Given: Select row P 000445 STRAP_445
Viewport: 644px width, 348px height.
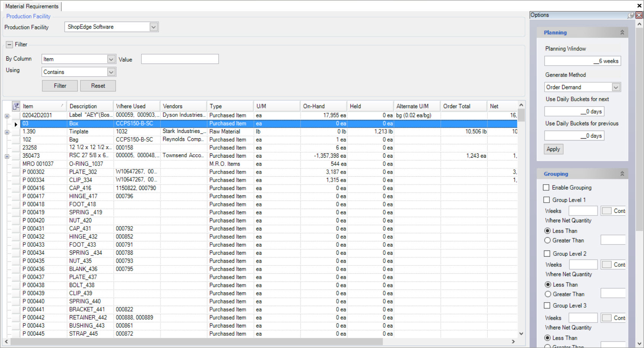Looking at the screenshot, I should [x=269, y=334].
